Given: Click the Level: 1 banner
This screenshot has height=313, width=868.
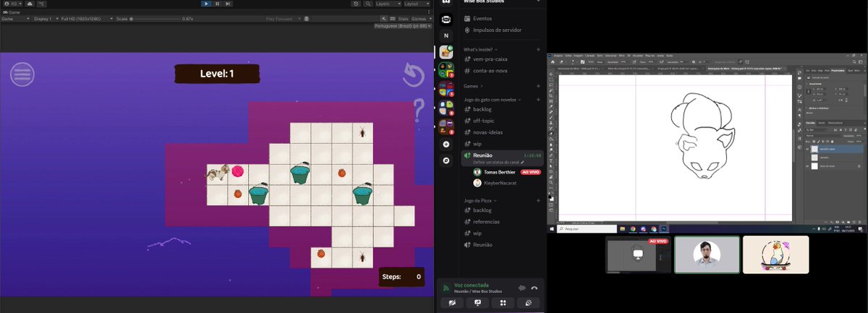Looking at the screenshot, I should 217,74.
